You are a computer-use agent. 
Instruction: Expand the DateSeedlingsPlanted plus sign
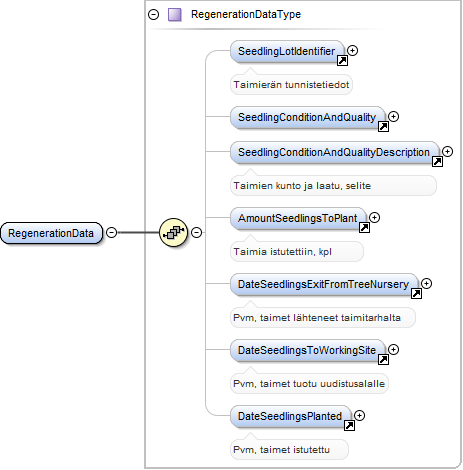click(359, 415)
